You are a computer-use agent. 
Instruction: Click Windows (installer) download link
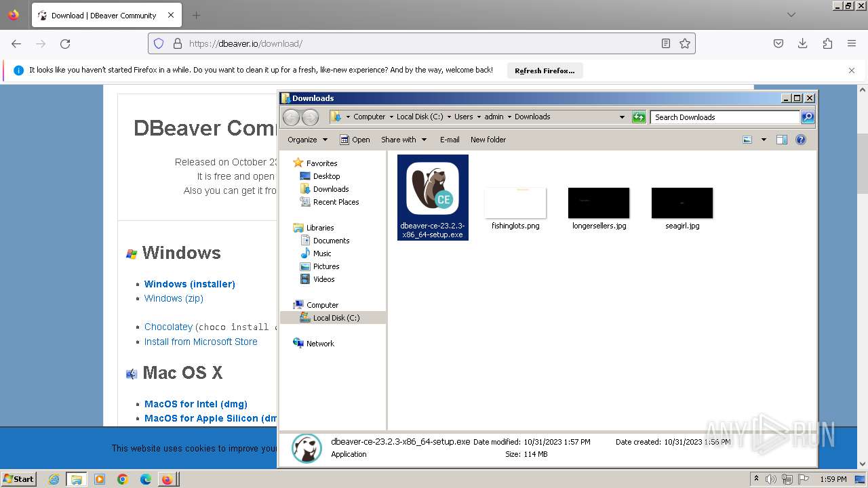(190, 284)
